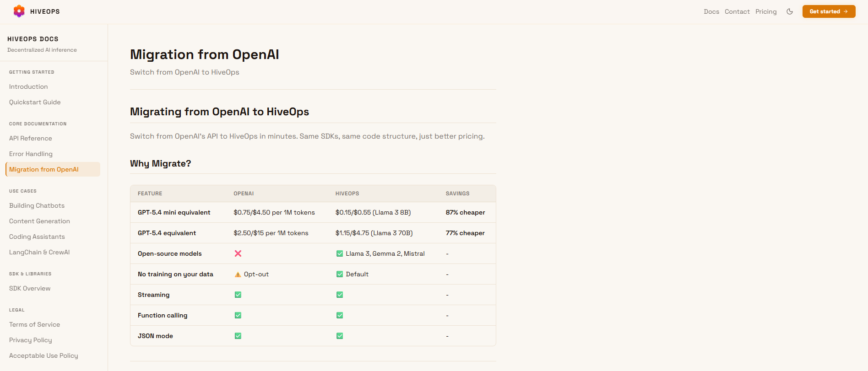The image size is (868, 371).
Task: Open Building Chatbots use case
Action: 37,205
